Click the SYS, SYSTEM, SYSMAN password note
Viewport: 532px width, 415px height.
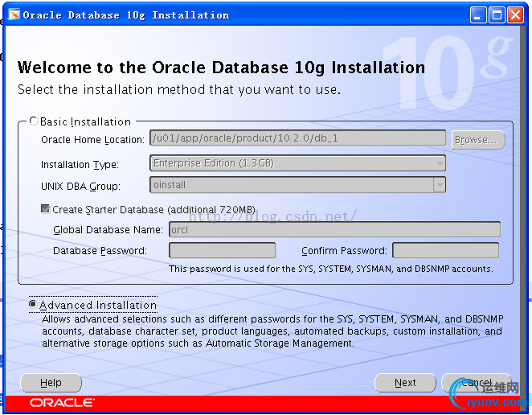pyautogui.click(x=331, y=269)
